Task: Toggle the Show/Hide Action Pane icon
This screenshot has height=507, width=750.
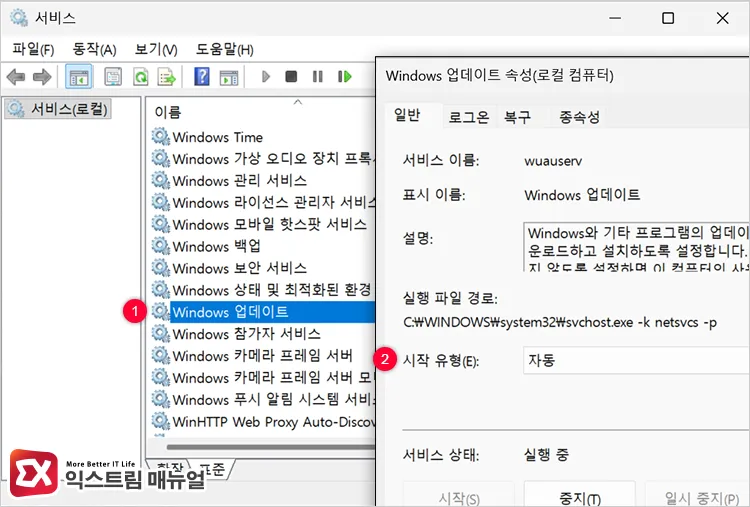Action: pos(229,77)
